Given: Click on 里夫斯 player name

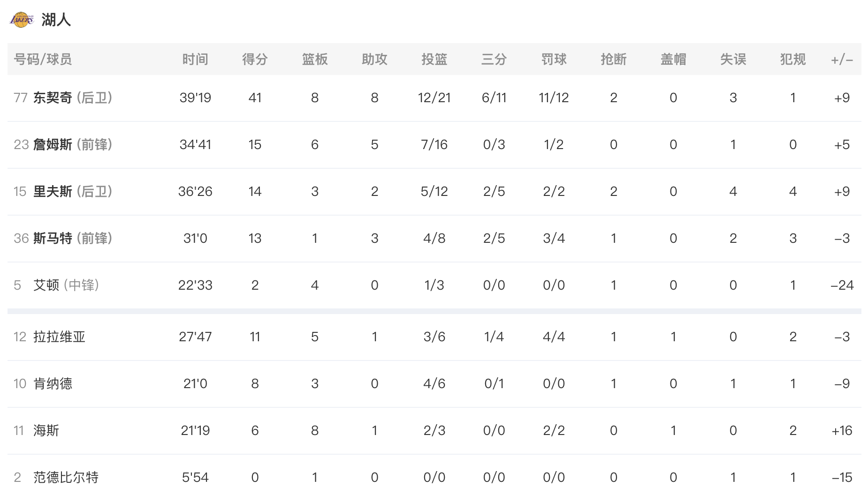Looking at the screenshot, I should pos(53,191).
